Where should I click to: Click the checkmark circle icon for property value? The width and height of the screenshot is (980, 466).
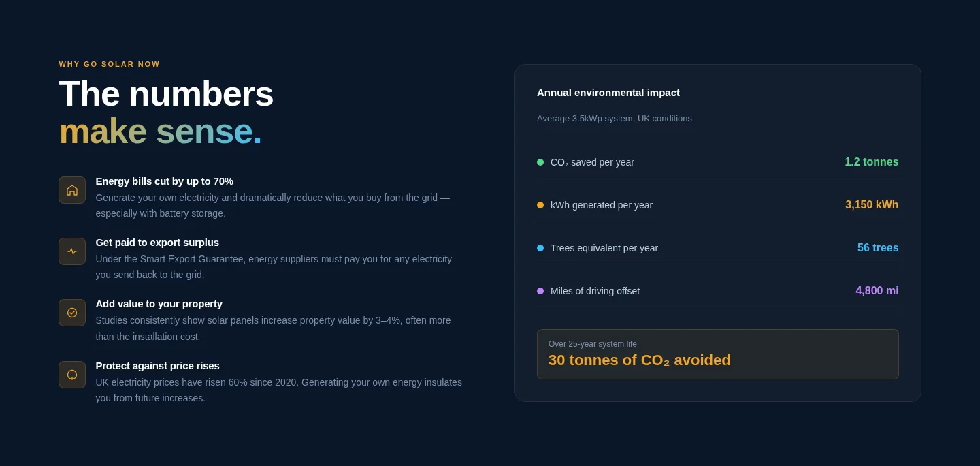point(72,313)
